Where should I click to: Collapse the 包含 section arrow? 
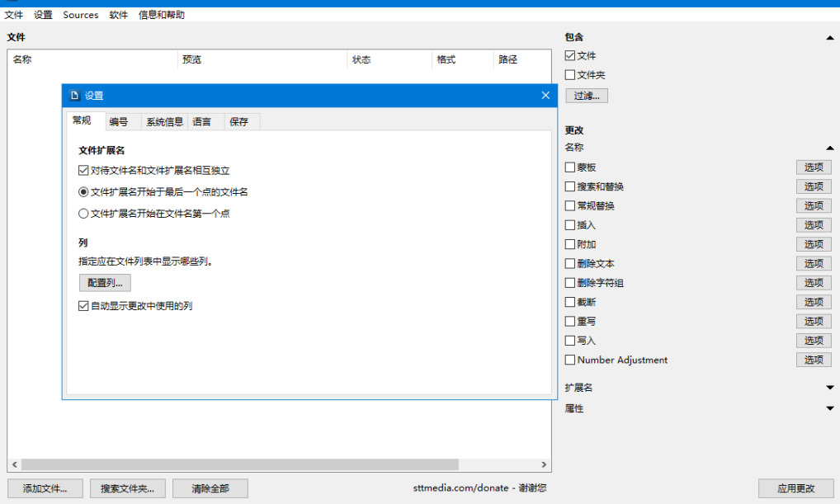tap(829, 37)
